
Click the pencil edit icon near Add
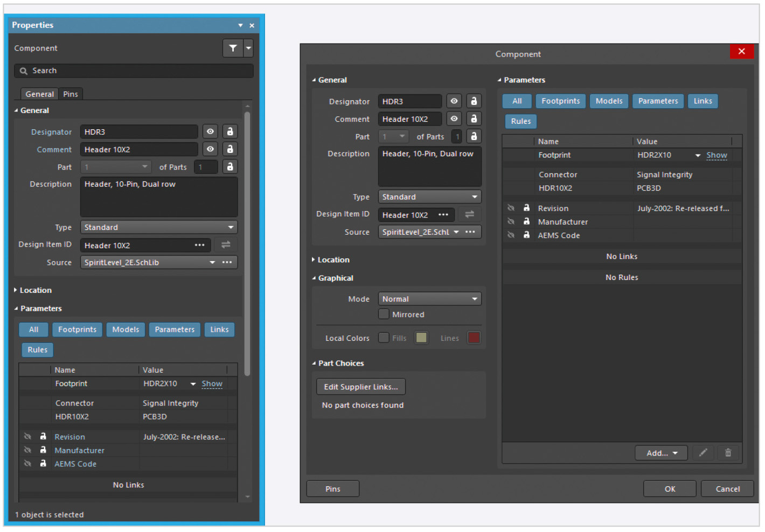[x=703, y=453]
